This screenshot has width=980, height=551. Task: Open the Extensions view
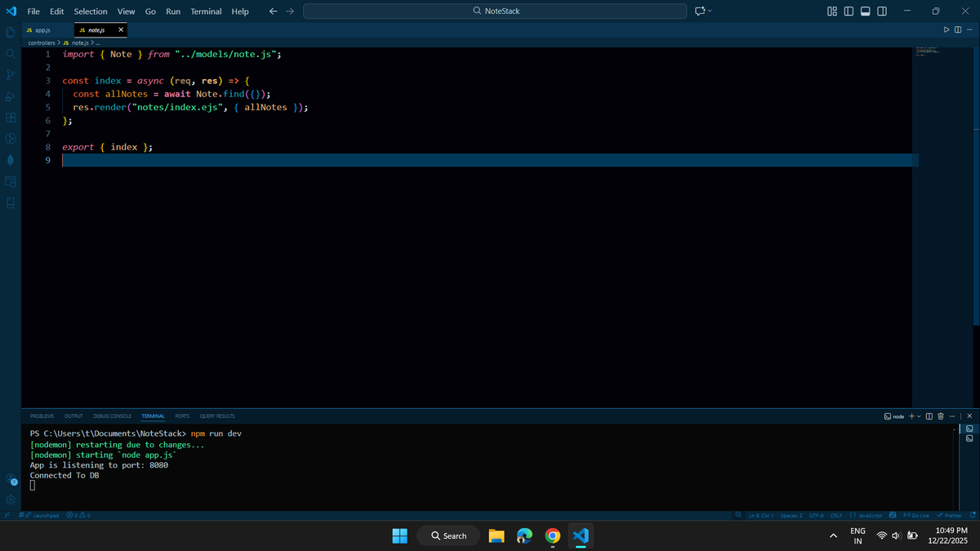(x=11, y=118)
